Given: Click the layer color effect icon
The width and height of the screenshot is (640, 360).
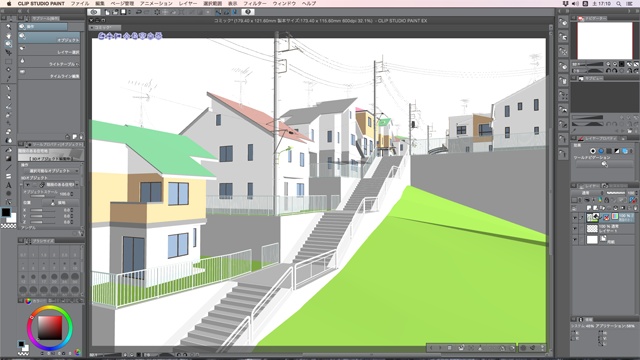Looking at the screenshot, I should click(x=625, y=151).
